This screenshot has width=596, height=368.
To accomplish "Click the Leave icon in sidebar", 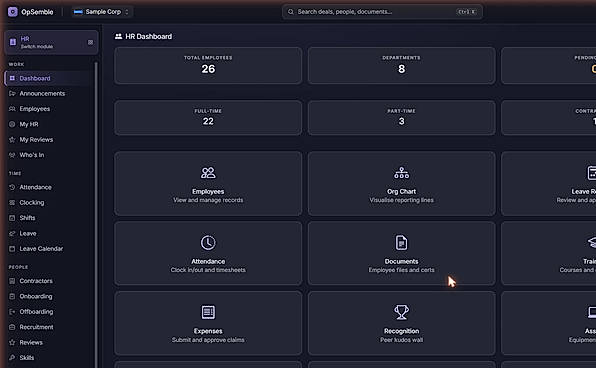I will coord(12,233).
